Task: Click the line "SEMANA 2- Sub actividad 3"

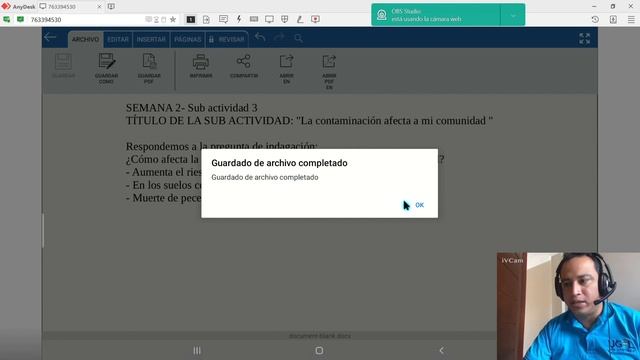Action: (x=191, y=108)
